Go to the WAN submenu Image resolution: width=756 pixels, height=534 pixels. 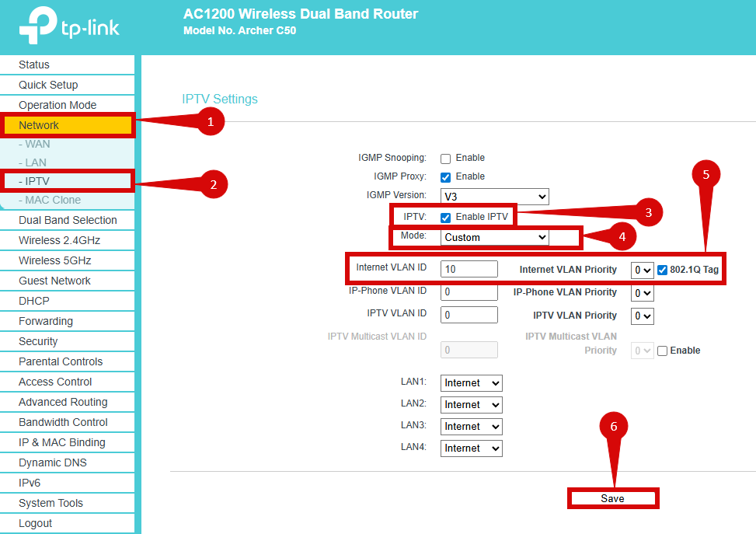(x=37, y=144)
